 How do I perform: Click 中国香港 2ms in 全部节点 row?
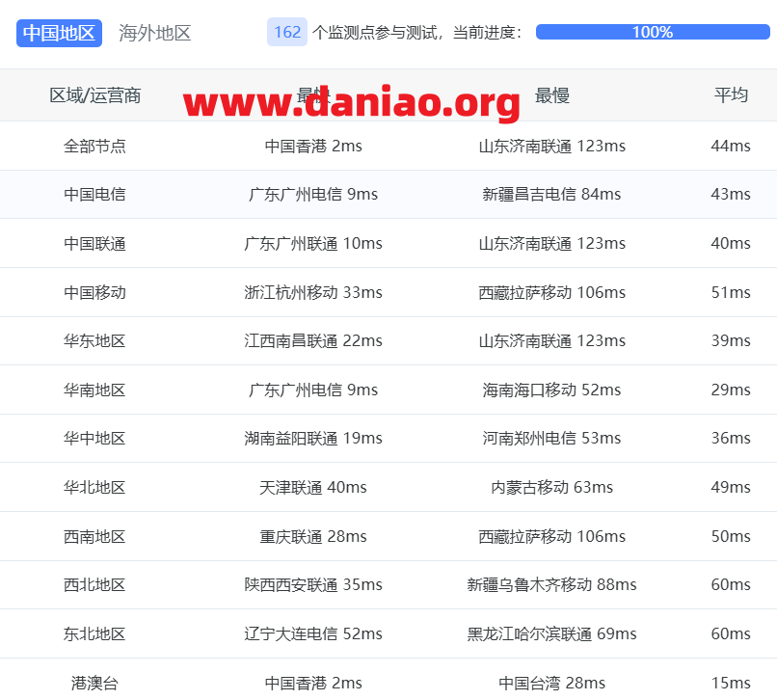click(313, 147)
